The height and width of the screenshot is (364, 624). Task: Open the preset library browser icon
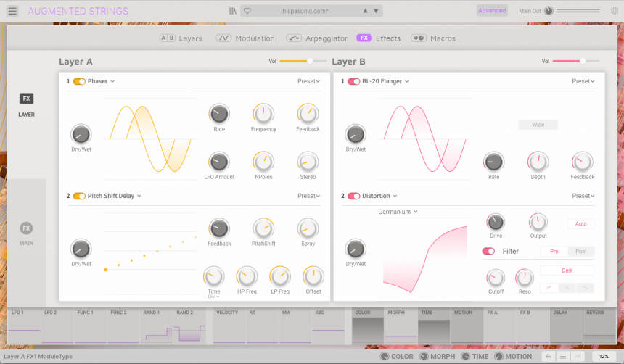pos(233,11)
